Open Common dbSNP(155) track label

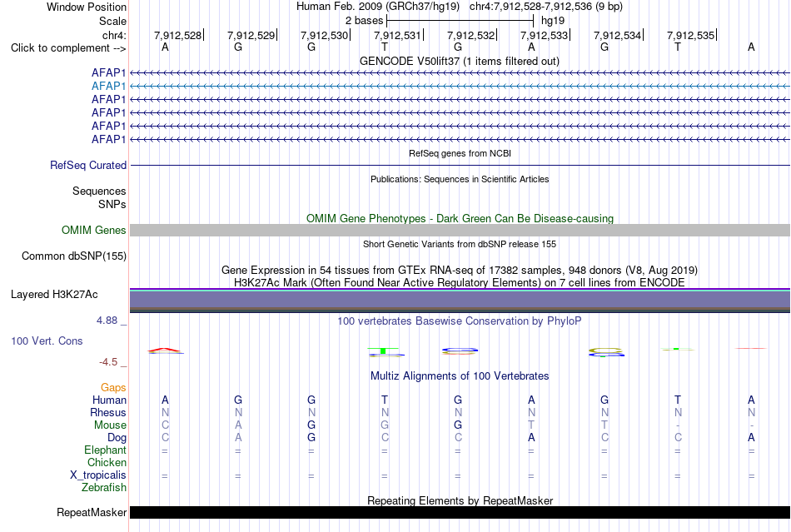point(74,256)
